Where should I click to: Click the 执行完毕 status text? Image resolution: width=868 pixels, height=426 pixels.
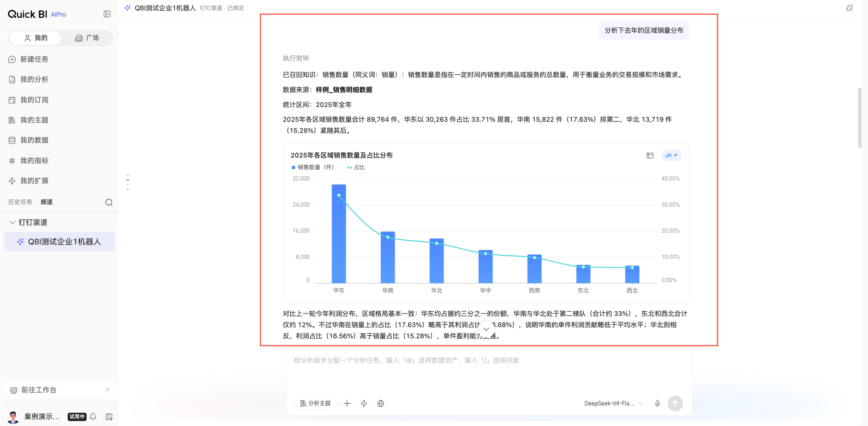[x=296, y=58]
